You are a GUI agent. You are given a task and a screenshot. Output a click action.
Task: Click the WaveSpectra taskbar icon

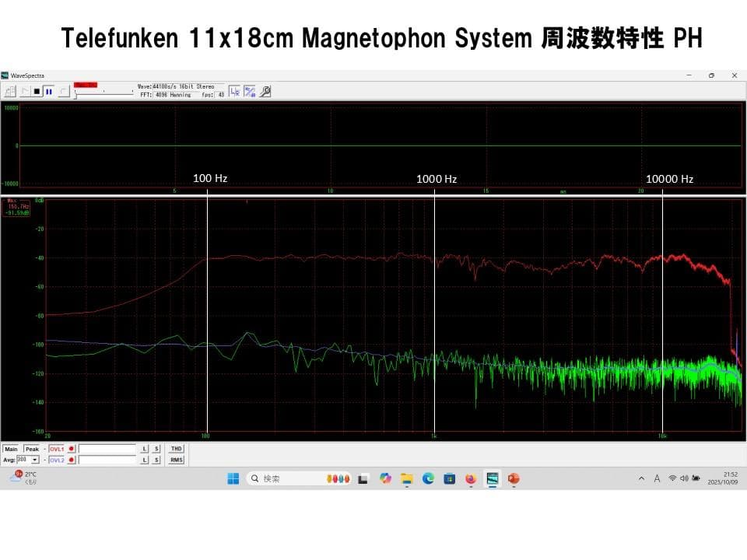pos(492,478)
